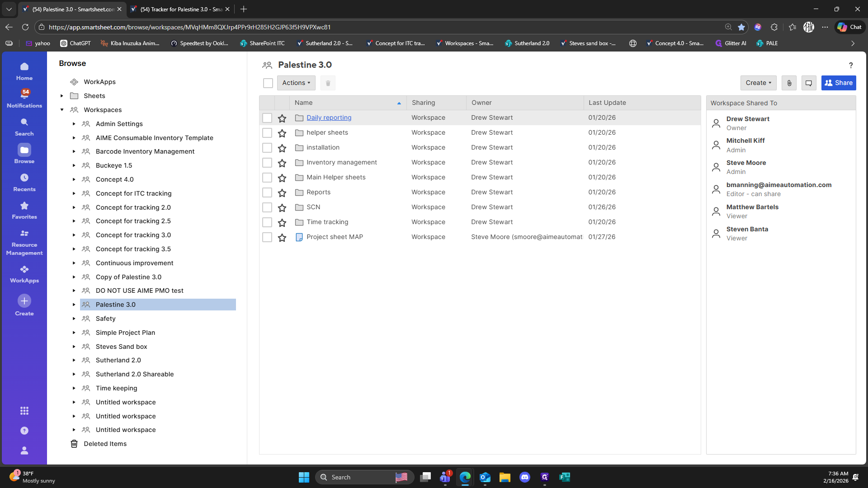Check the Reports folder checkbox
The image size is (868, 488).
[267, 192]
